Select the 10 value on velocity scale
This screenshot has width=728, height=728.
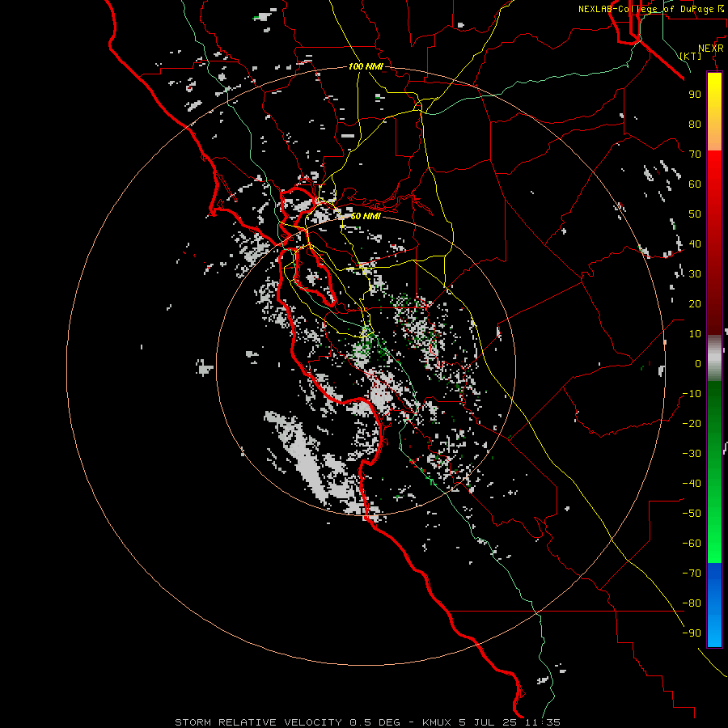(x=695, y=334)
